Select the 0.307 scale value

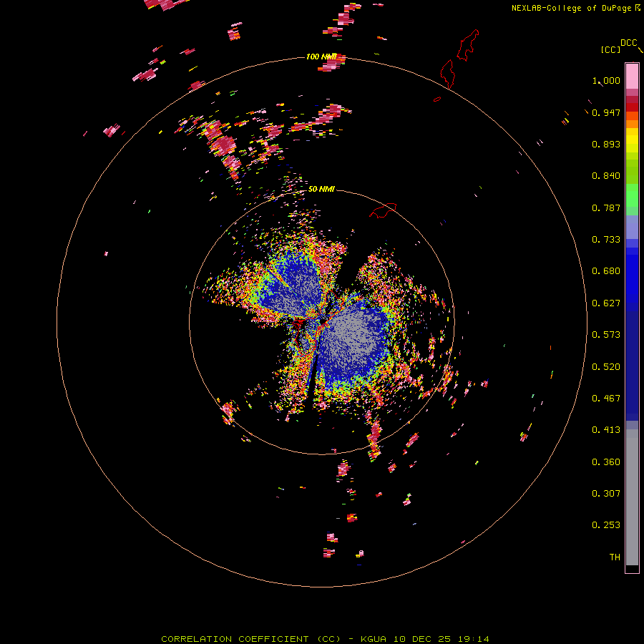click(x=606, y=494)
